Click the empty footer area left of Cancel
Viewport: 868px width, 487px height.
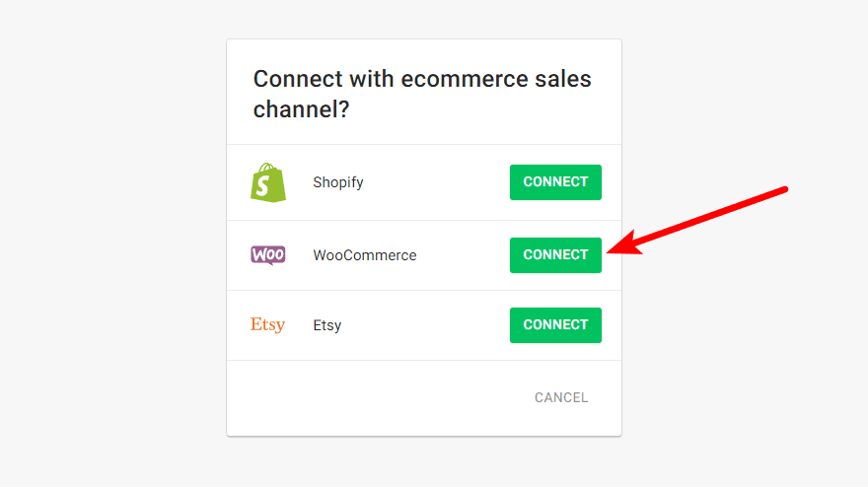pyautogui.click(x=375, y=398)
